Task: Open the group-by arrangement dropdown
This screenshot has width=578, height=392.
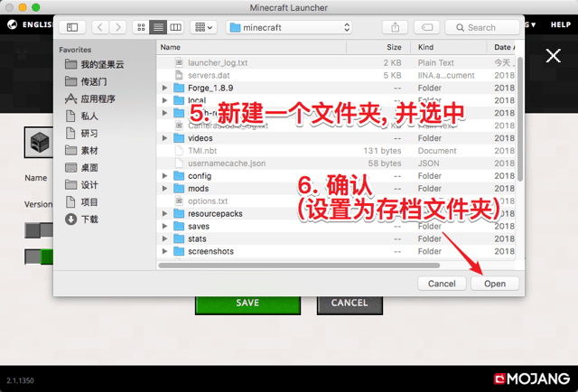Action: tap(203, 27)
